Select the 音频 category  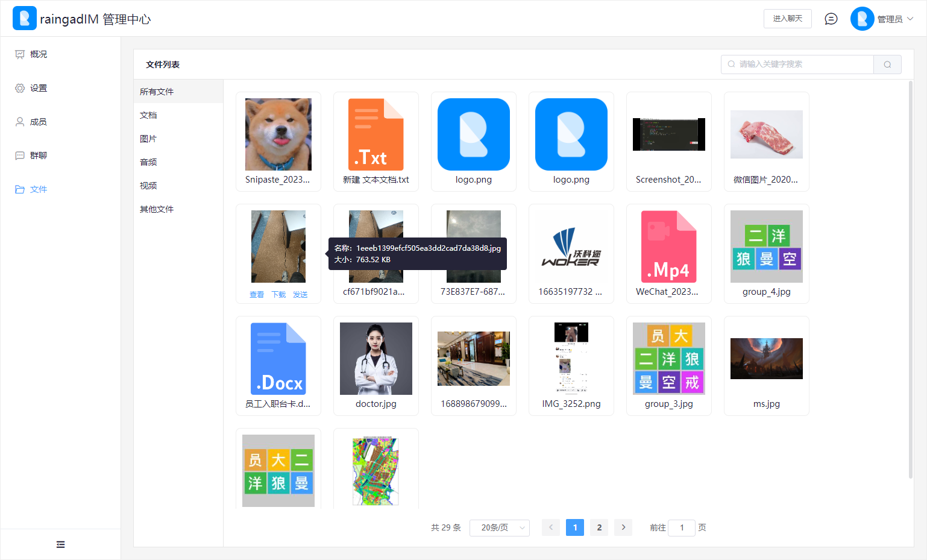[x=178, y=162]
